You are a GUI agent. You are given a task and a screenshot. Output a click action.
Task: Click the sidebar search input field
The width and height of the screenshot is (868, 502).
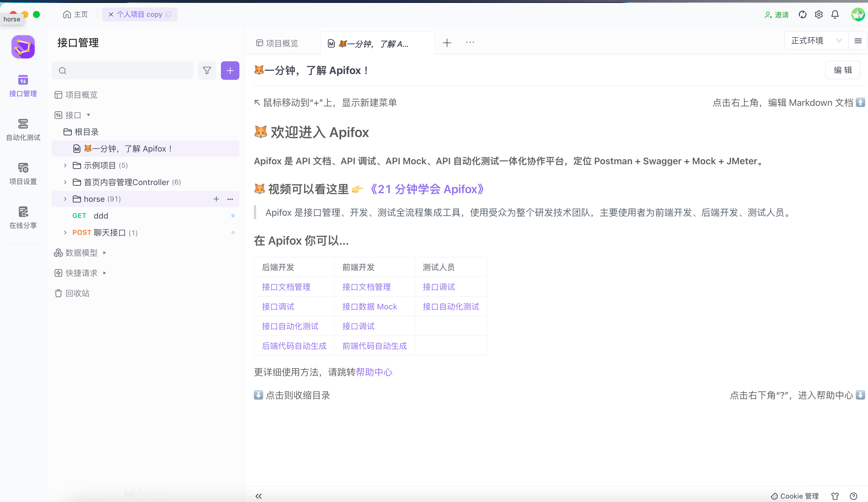[x=128, y=71]
